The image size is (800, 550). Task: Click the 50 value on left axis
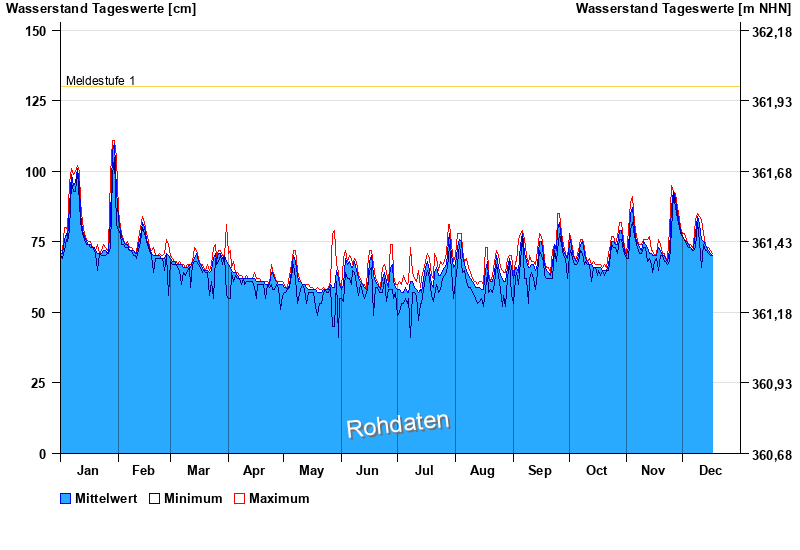pos(39,313)
